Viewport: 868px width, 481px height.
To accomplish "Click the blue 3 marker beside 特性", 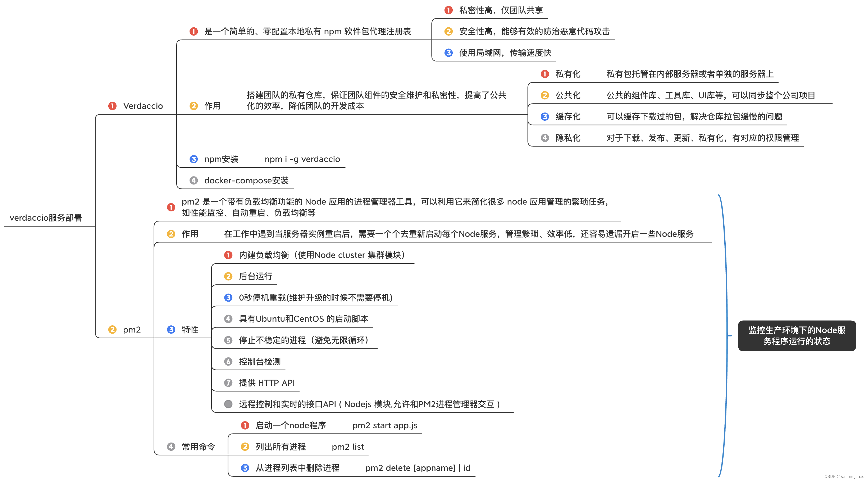I will click(171, 330).
